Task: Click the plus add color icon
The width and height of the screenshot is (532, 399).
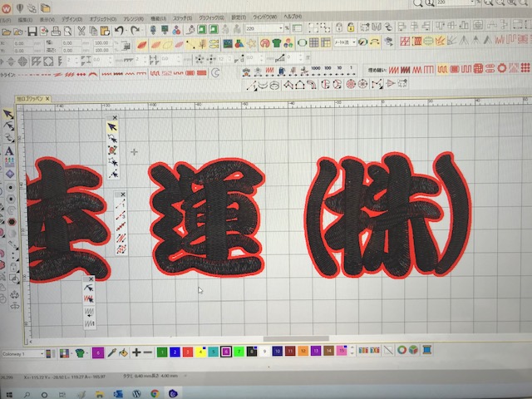Action: [136, 352]
